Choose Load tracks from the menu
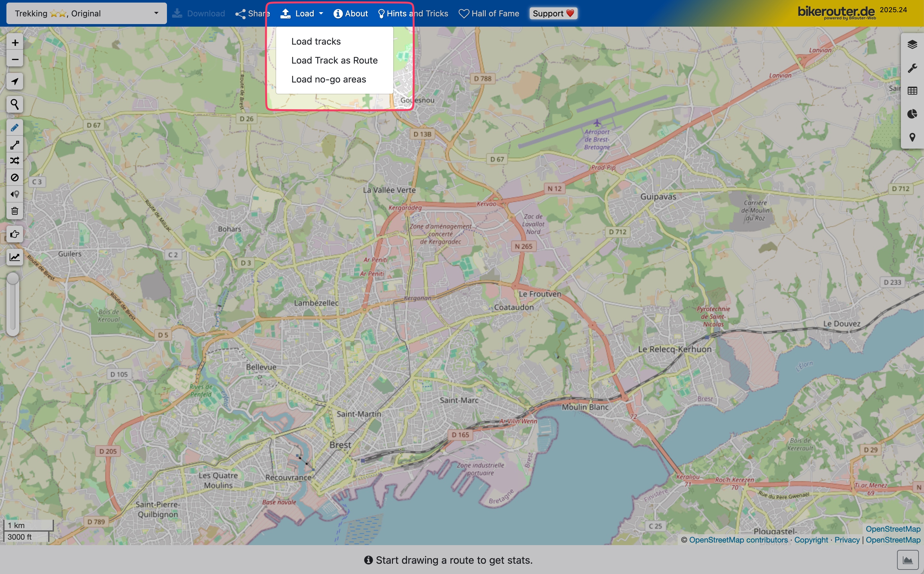924x574 pixels. click(x=316, y=41)
